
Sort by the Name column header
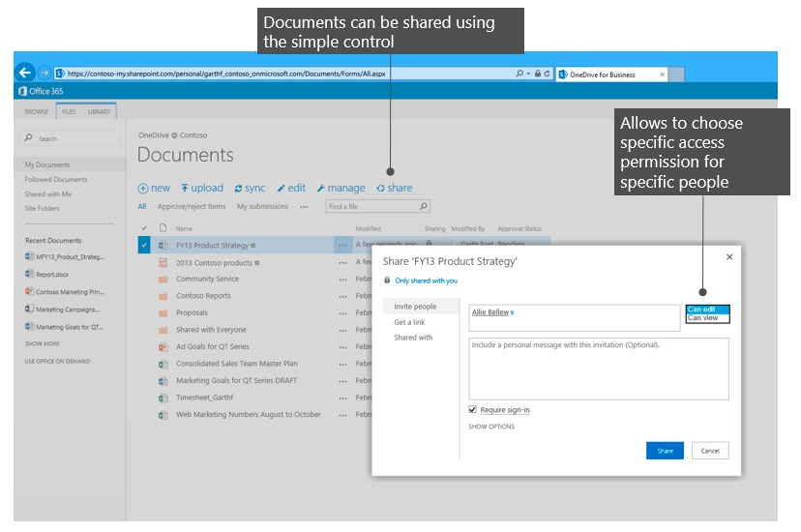click(x=184, y=228)
